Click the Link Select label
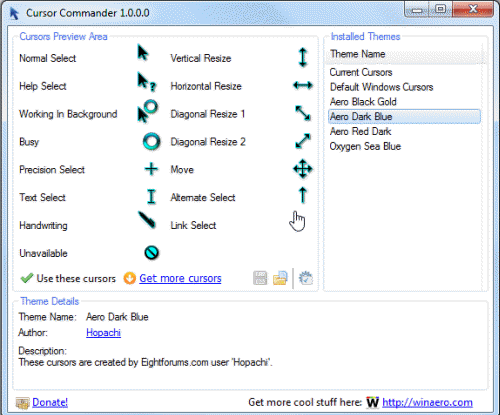This screenshot has height=415, width=500. pos(193,225)
